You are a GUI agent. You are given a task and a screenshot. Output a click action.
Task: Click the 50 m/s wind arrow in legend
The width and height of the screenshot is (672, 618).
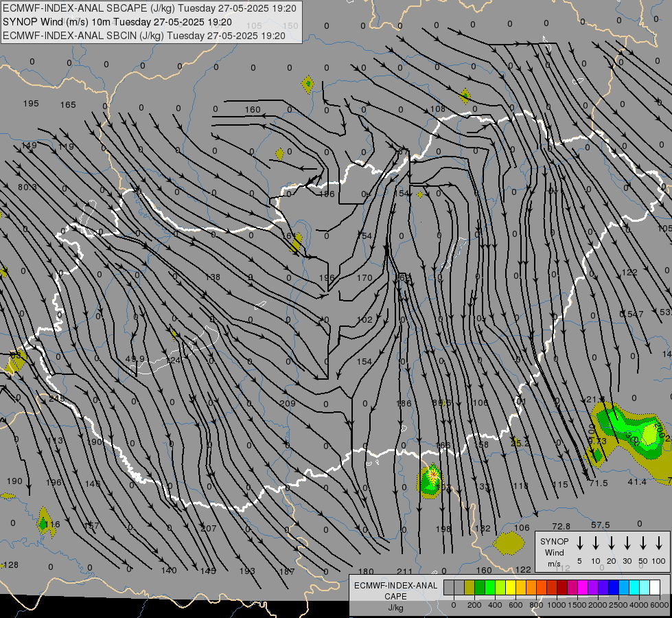[x=643, y=543]
